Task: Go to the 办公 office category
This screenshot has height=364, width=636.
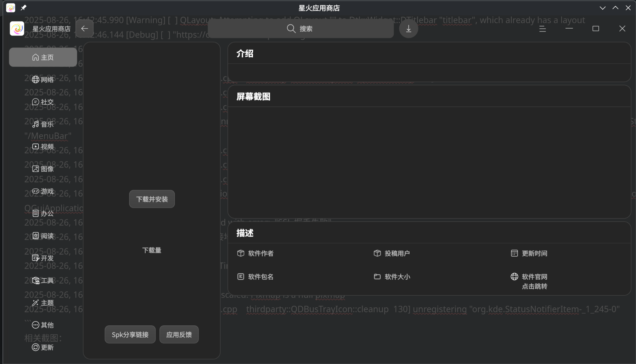Action: coord(43,214)
